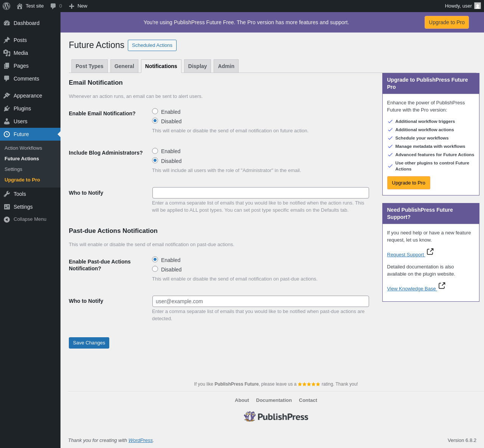484x448 pixels.
Task: Open the View Knowledge Base link
Action: 411,289
